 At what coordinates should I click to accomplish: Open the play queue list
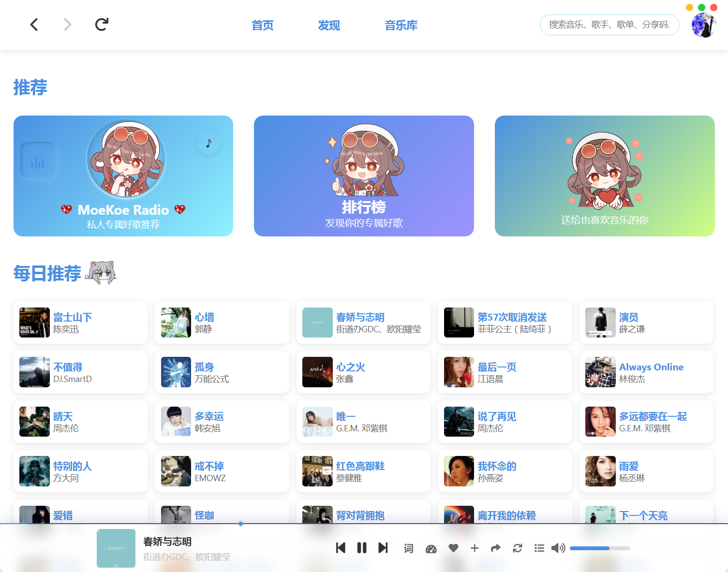coord(539,548)
